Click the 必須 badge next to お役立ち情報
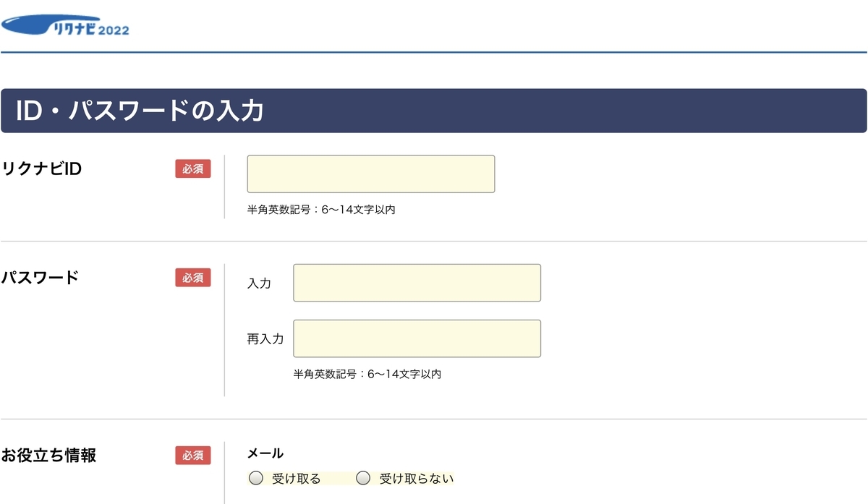The height and width of the screenshot is (504, 868). (193, 455)
